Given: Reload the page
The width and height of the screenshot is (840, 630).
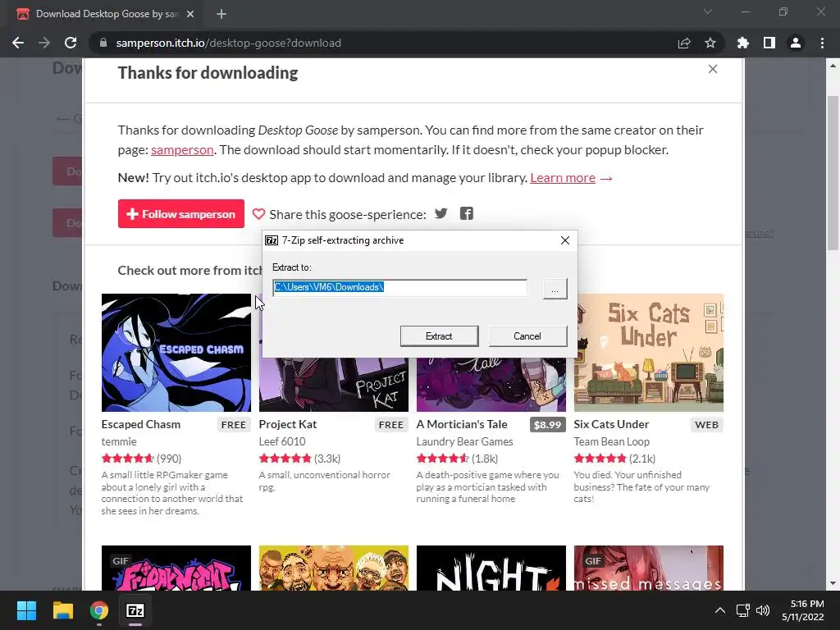Looking at the screenshot, I should tap(71, 43).
